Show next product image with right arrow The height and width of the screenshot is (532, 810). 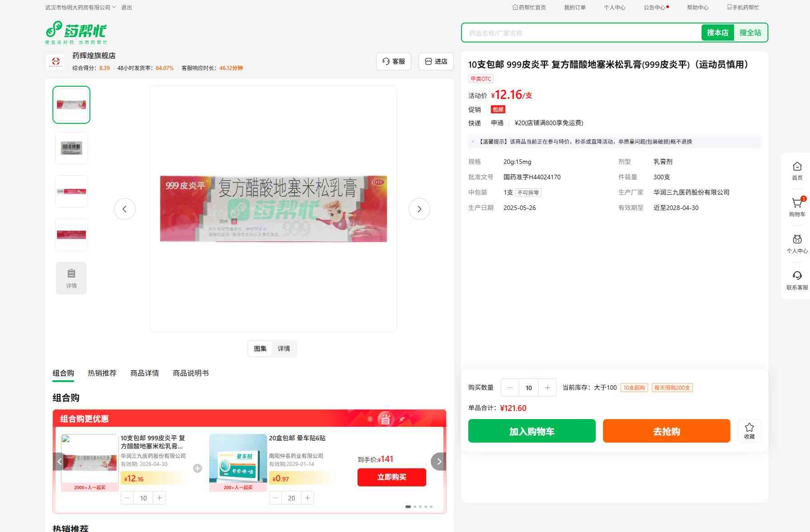tap(419, 209)
